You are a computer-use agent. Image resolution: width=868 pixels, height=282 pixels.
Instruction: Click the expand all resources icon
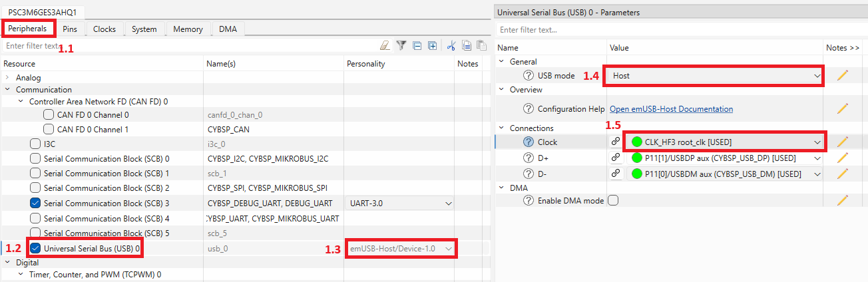(x=432, y=46)
